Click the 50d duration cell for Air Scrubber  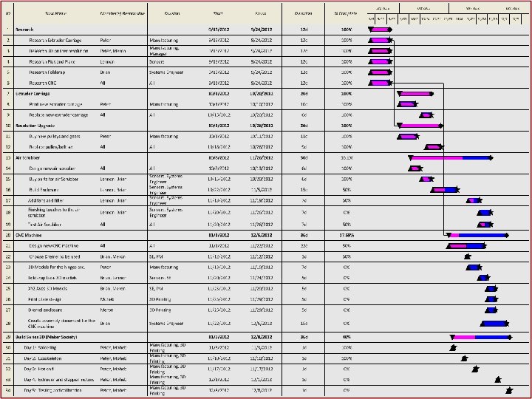point(304,158)
